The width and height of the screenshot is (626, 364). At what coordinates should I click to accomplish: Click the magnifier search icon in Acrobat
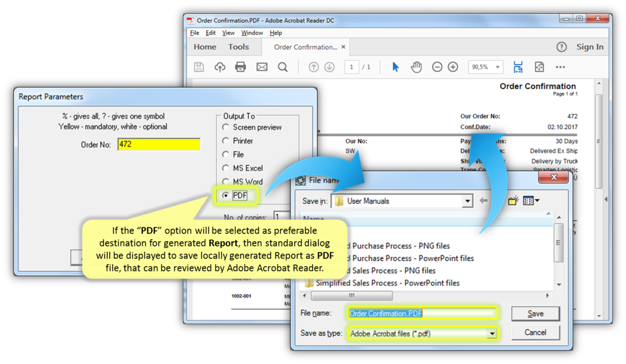[283, 67]
